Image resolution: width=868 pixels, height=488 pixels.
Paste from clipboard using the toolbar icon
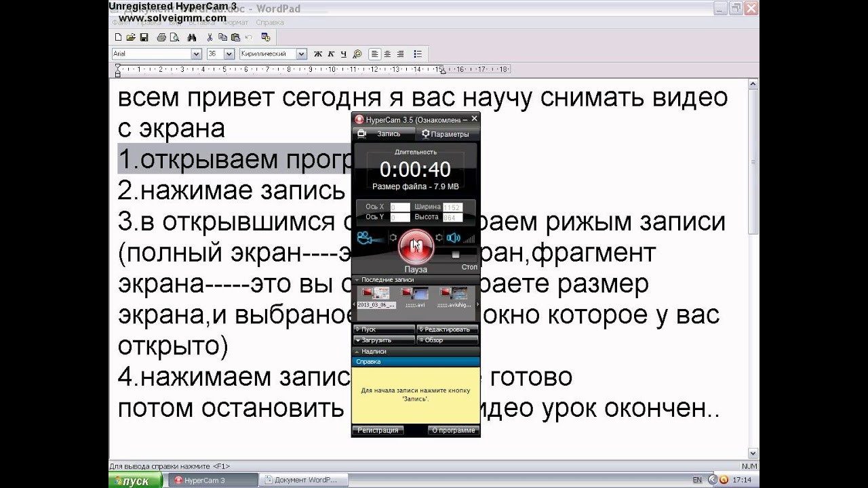[x=235, y=37]
